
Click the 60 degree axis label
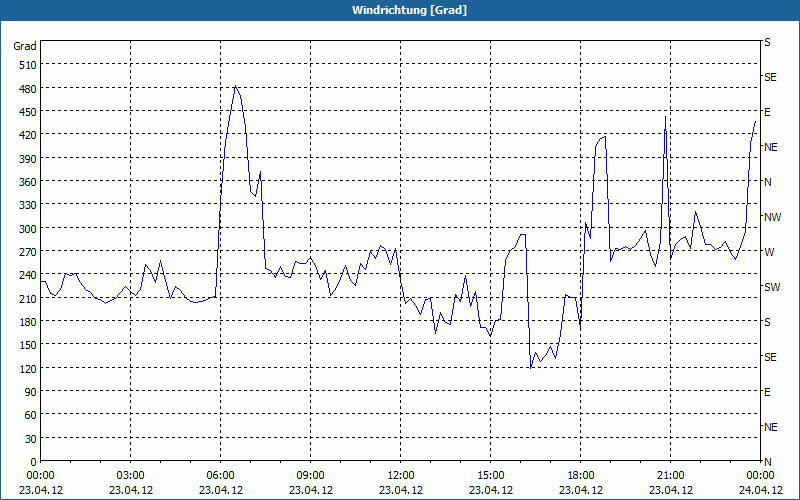point(31,415)
